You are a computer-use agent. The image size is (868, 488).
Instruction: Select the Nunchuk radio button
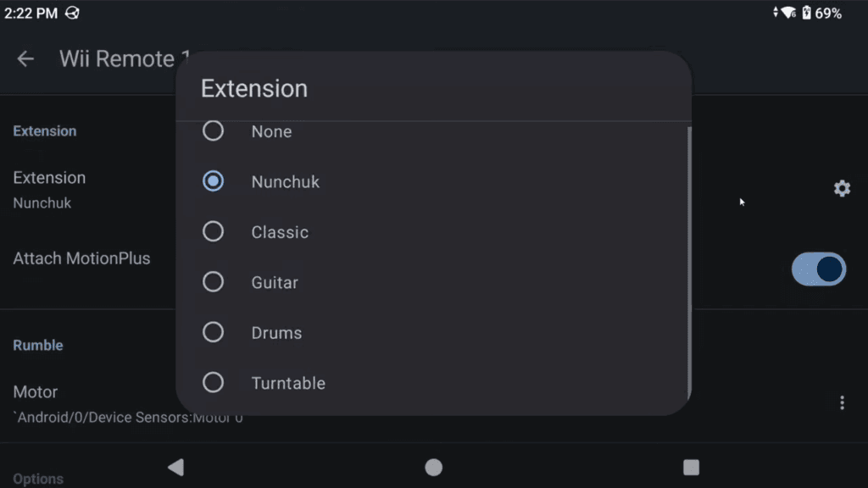pos(213,181)
